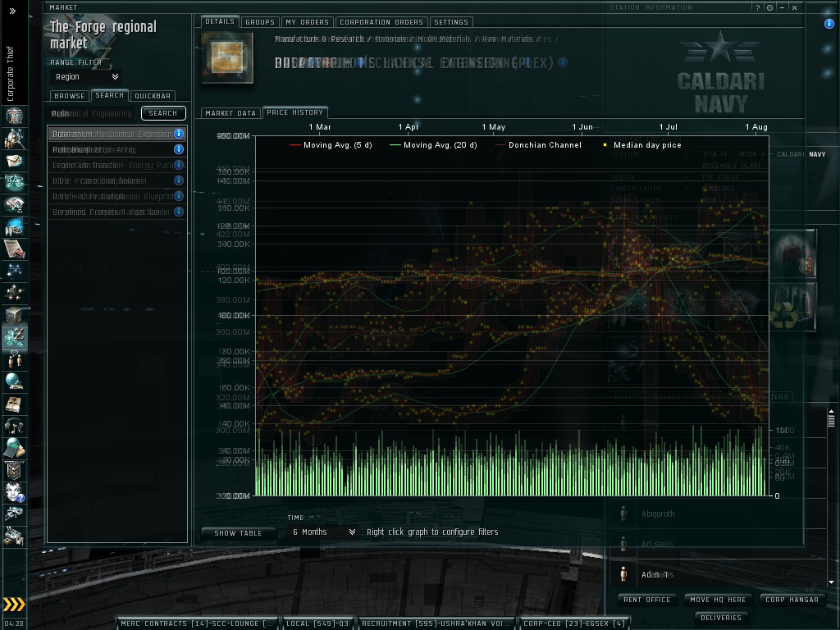Image resolution: width=840 pixels, height=630 pixels.
Task: Open the Recruitment [595] chat tab
Action: coord(436,623)
